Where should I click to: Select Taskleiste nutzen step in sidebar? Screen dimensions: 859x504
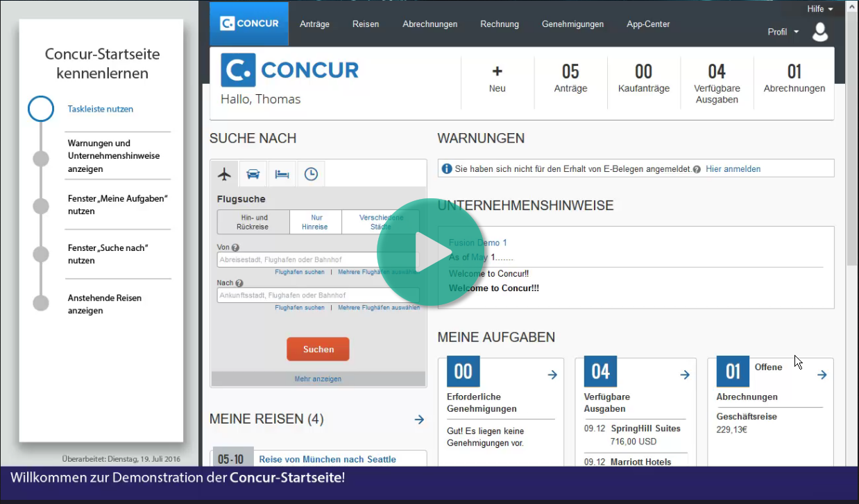coord(101,109)
